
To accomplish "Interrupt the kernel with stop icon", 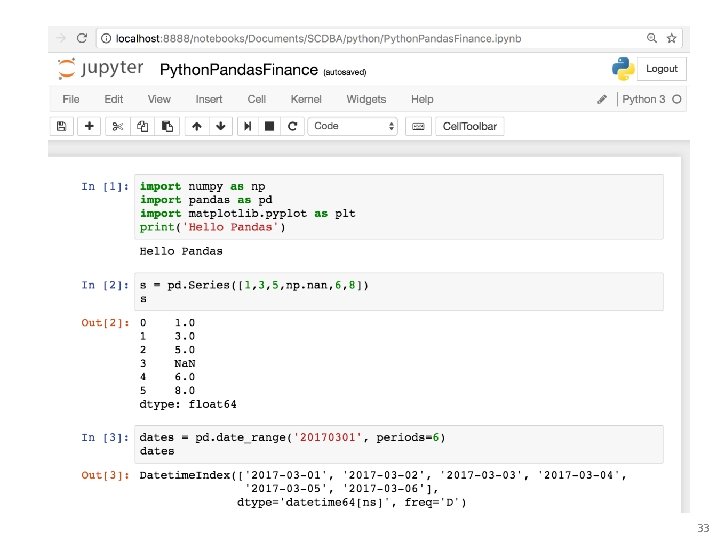I will [270, 126].
